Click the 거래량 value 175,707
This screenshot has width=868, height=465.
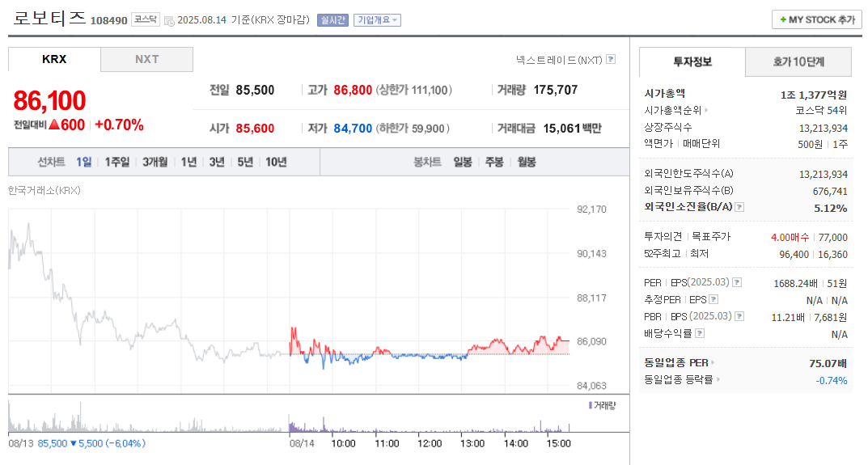[x=555, y=91]
